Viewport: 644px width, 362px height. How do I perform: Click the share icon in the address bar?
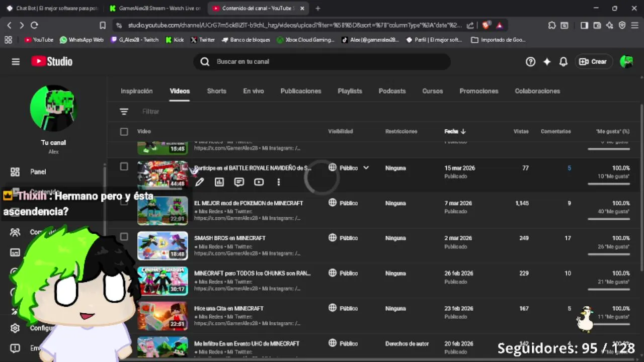click(470, 25)
